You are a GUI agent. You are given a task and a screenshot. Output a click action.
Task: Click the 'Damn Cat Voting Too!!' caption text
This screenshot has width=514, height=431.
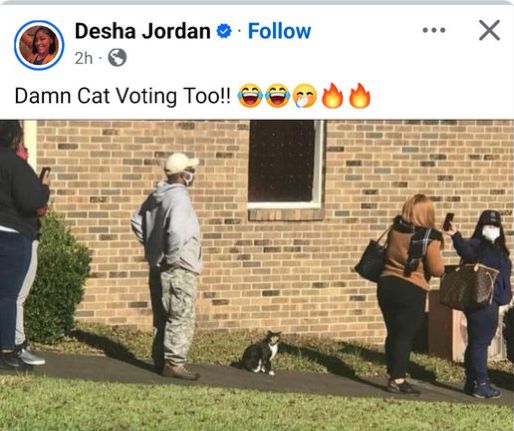[x=122, y=96]
